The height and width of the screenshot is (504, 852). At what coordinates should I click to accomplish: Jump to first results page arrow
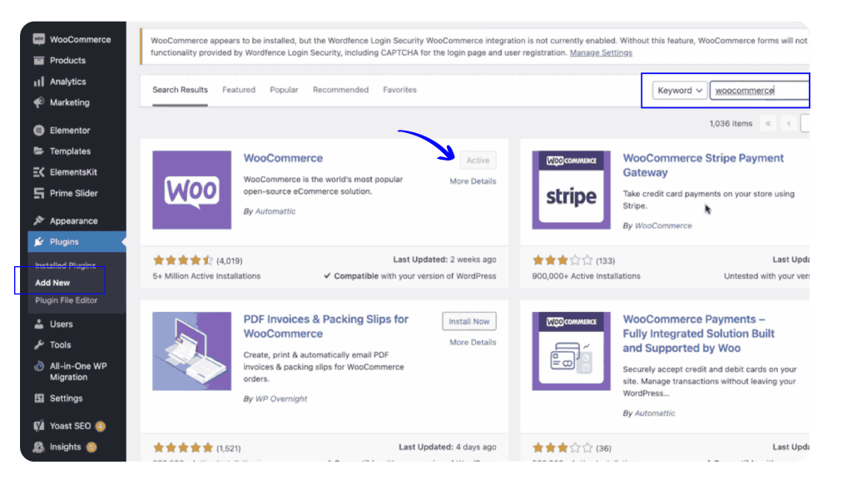click(x=768, y=124)
